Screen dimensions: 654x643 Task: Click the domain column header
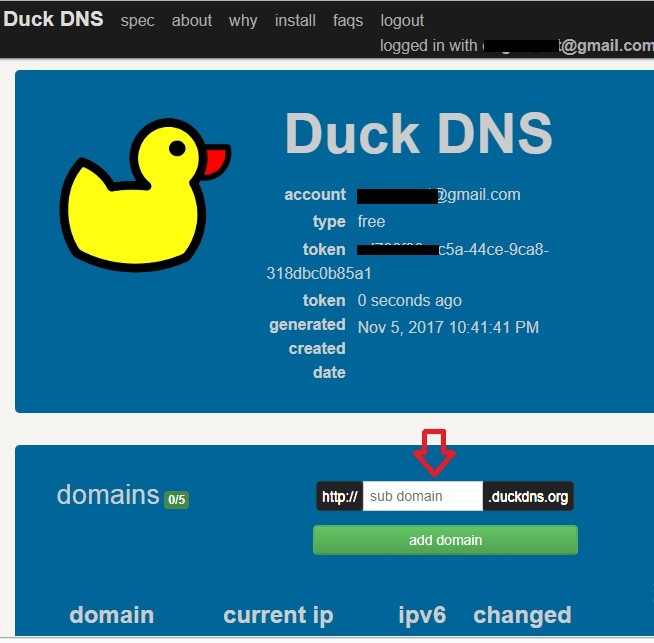[x=112, y=615]
